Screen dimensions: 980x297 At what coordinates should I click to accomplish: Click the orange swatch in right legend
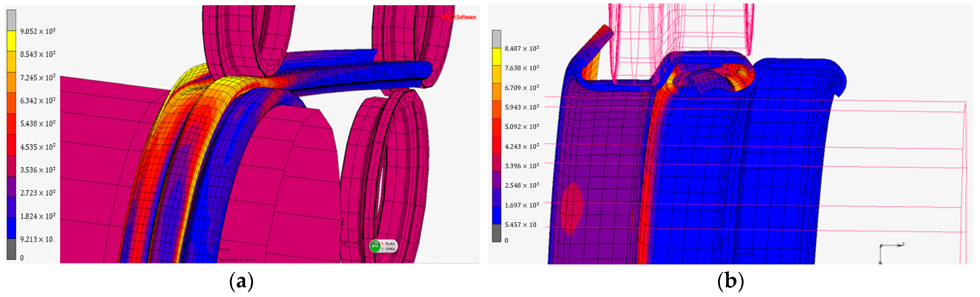[497, 92]
